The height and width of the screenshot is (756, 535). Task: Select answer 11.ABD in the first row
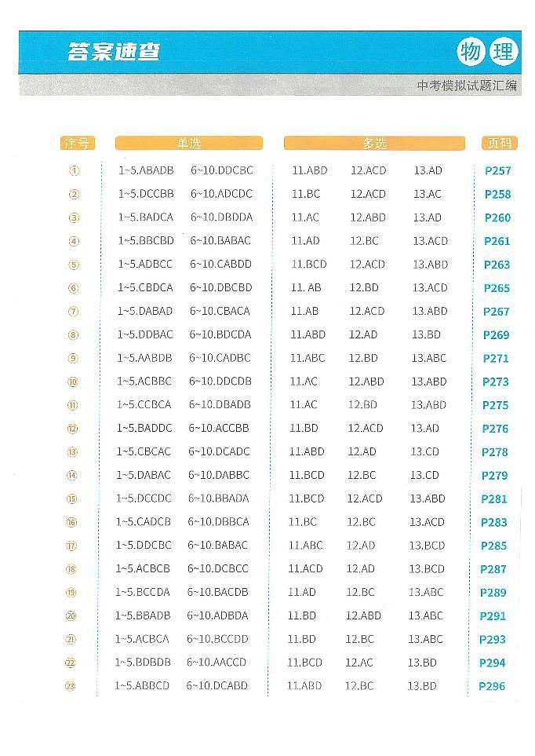click(309, 170)
